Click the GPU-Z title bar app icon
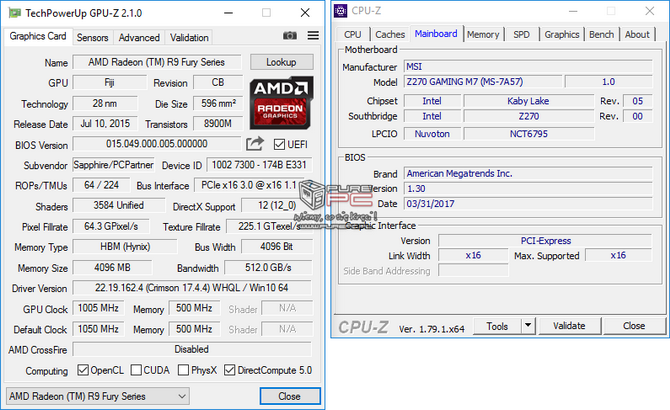This screenshot has width=670, height=410. pos(15,13)
